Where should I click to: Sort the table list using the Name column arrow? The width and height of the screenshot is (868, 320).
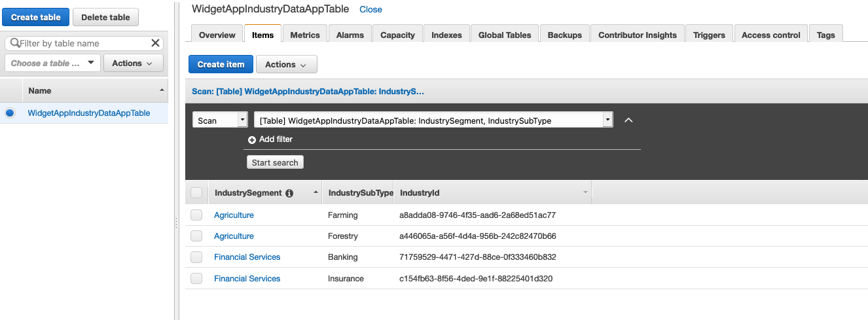162,89
